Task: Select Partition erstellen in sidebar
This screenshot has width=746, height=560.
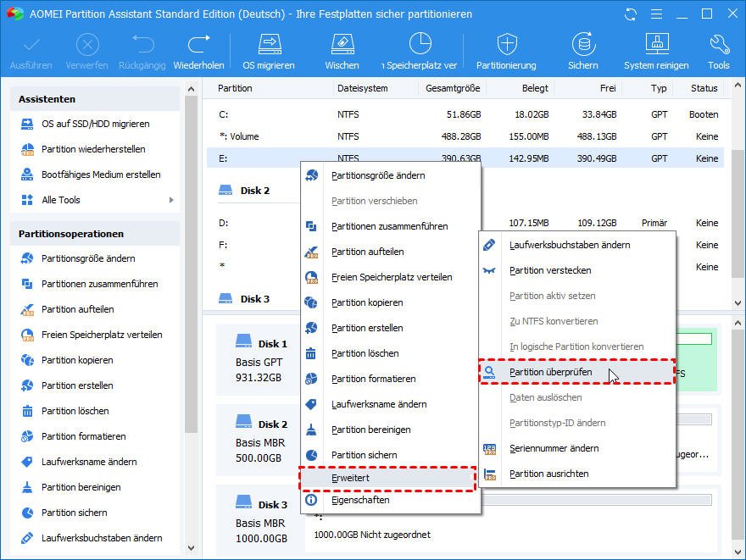Action: click(x=77, y=385)
